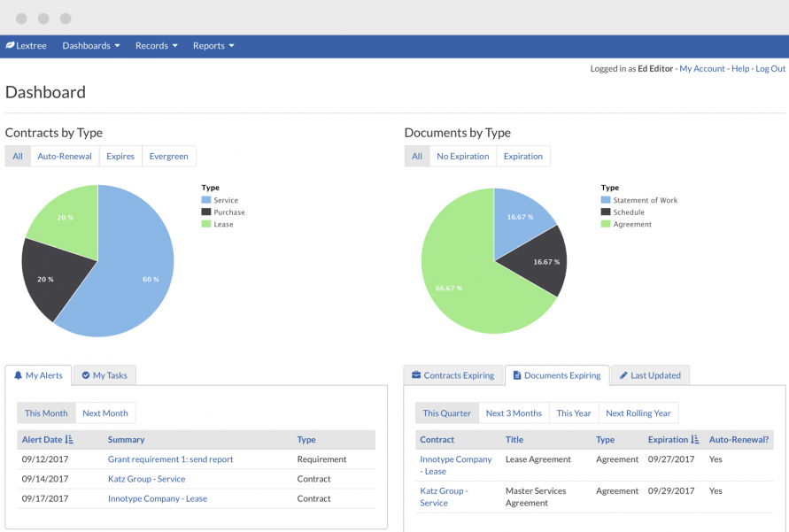Click the bell icon on My Alerts tab

19,375
